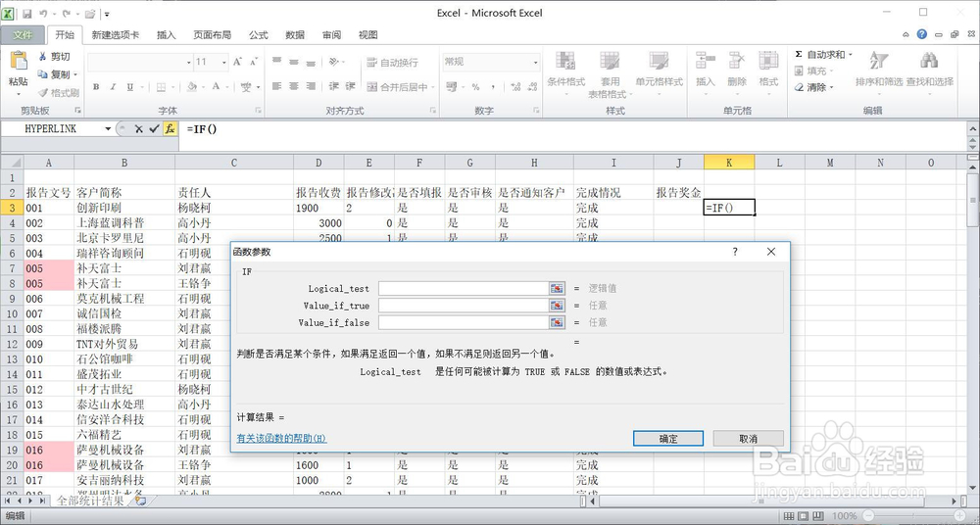
Task: Click the enter checkmark beside formula bar
Action: tap(155, 128)
